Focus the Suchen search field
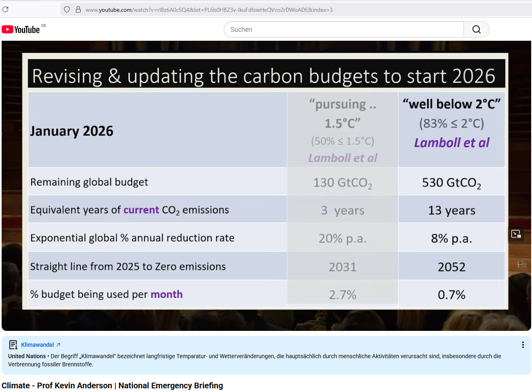Image resolution: width=532 pixels, height=392 pixels. pos(343,29)
